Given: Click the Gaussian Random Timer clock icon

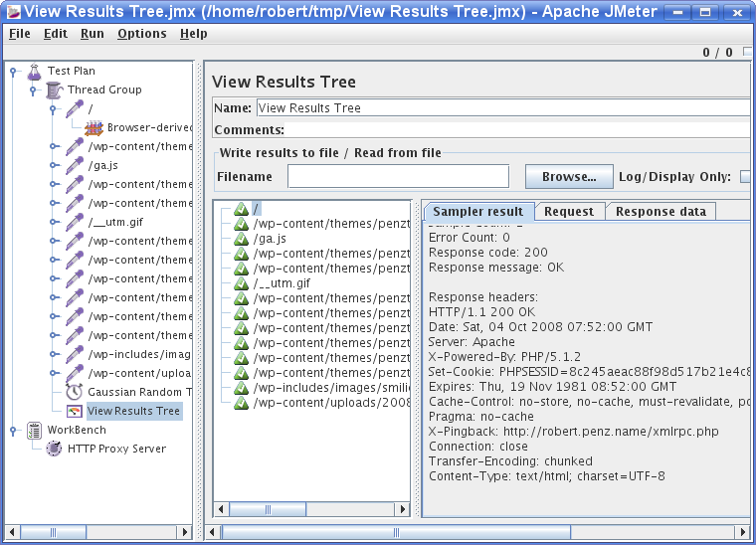Looking at the screenshot, I should (75, 392).
